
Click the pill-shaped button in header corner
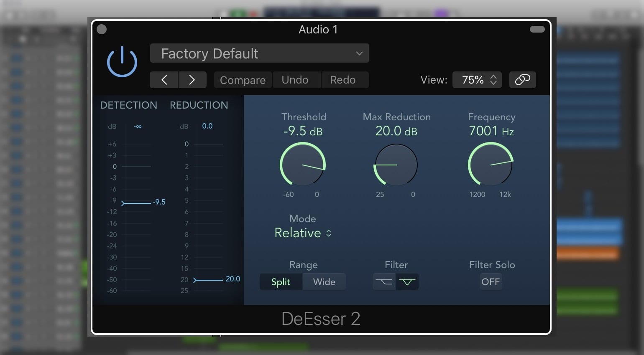coord(537,29)
